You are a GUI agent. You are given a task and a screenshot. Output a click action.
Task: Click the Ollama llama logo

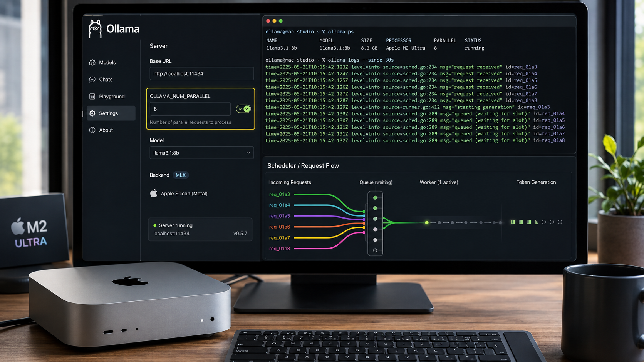click(x=95, y=29)
